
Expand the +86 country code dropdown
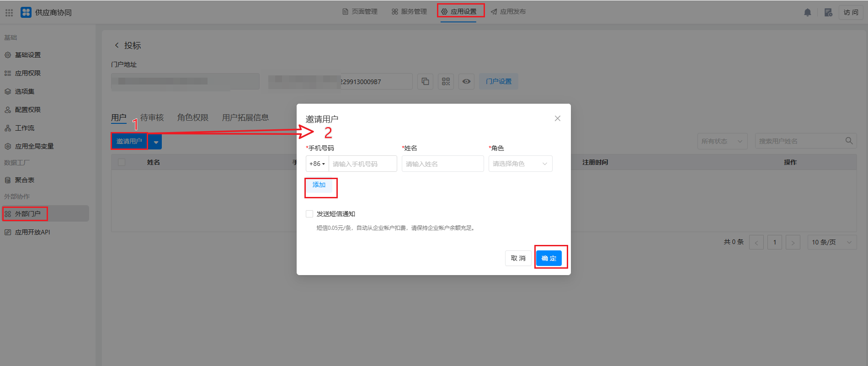317,164
